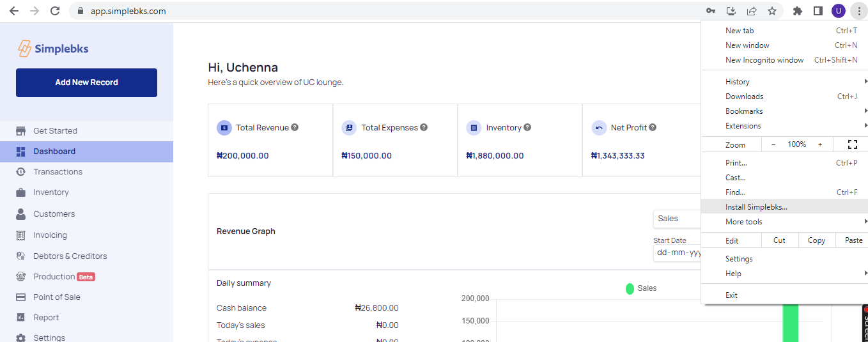Click the Point of Sale card icon
The height and width of the screenshot is (342, 868).
point(20,297)
